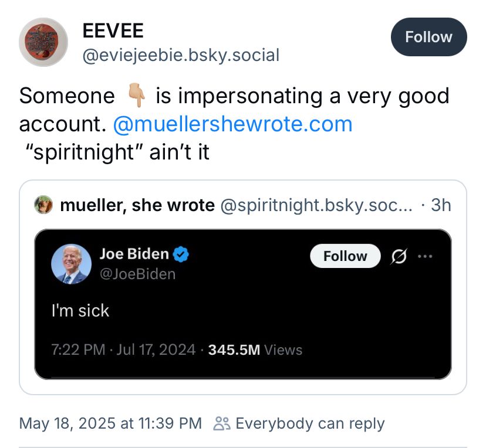Open the @eviejeebie.bsky.social handle
The image size is (486, 448).
(181, 55)
